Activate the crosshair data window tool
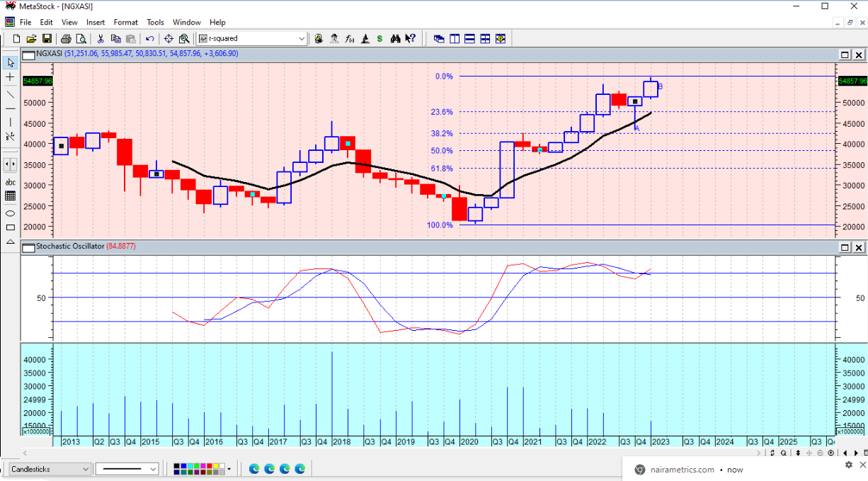868x481 pixels. (169, 38)
